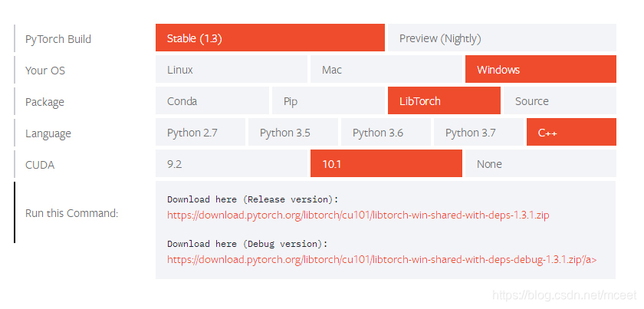Click the 'Language' row label
Image resolution: width=644 pixels, height=309 pixels.
[x=48, y=133]
